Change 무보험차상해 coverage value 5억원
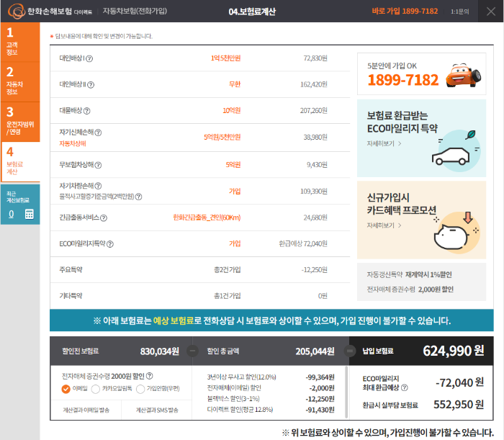The image size is (504, 440). [x=233, y=165]
